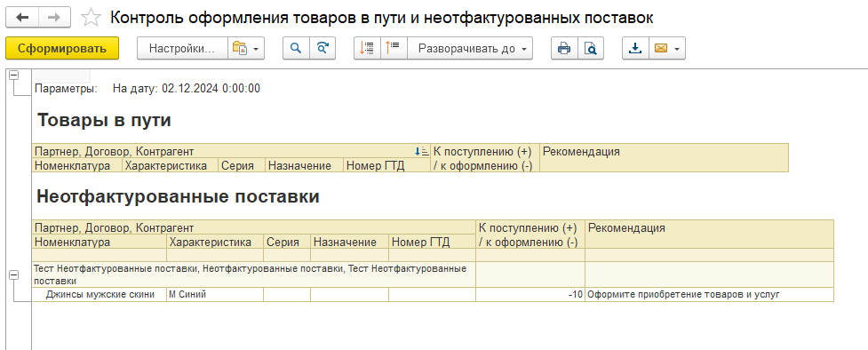This screenshot has height=350, width=868.
Task: Click the sort indicator in Партнер header
Action: [422, 151]
